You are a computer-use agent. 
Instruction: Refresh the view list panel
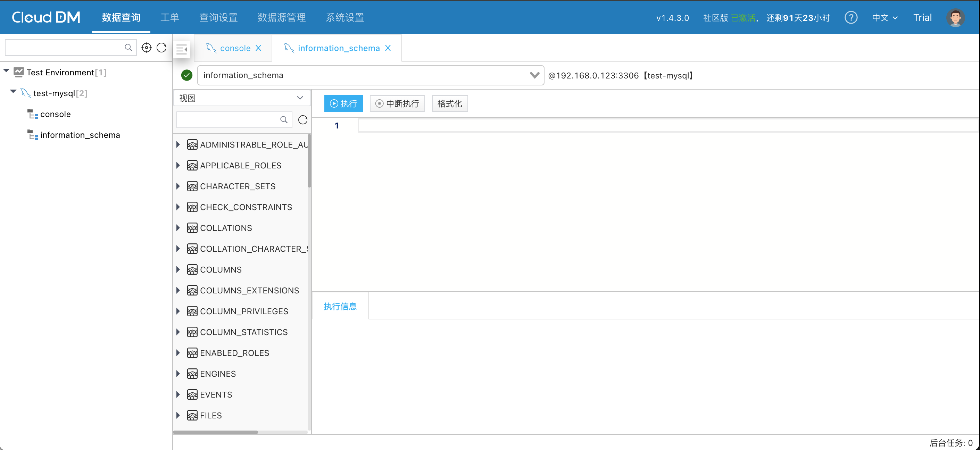coord(302,120)
